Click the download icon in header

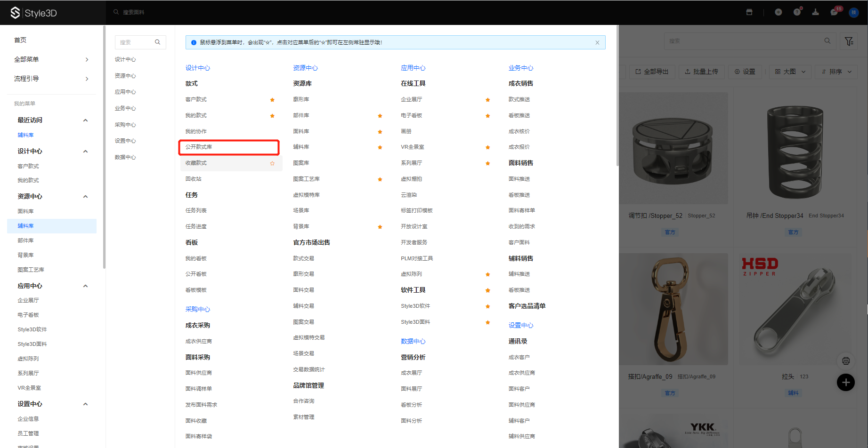(x=815, y=12)
